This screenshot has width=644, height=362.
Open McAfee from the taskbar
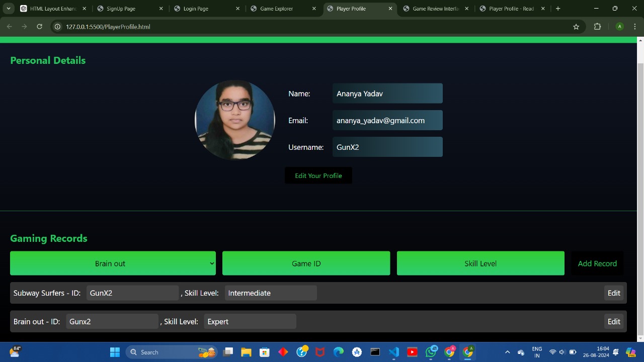320,352
